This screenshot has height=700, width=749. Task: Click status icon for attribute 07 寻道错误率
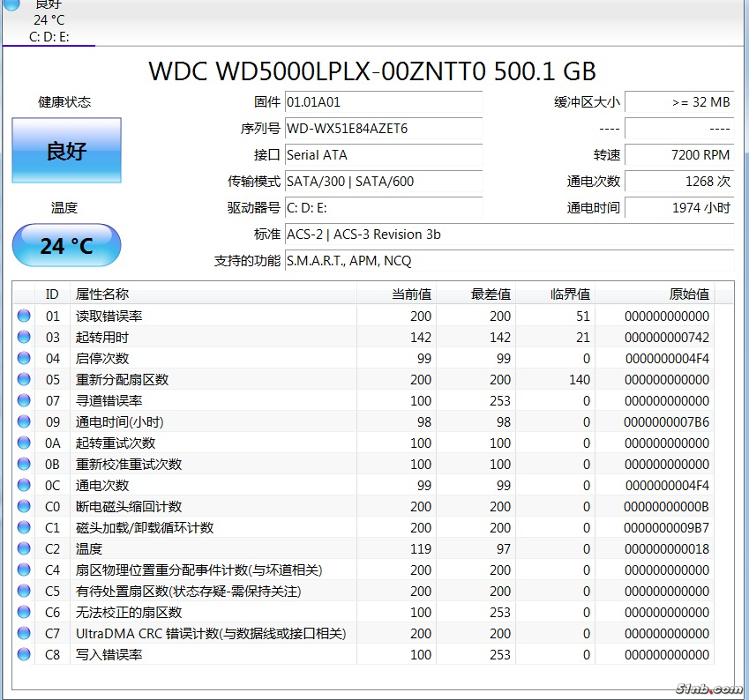[24, 400]
